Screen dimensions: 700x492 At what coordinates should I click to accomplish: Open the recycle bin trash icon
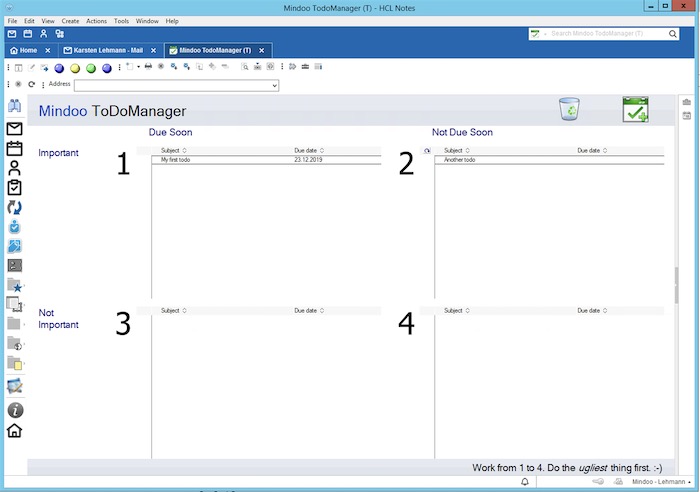pyautogui.click(x=569, y=109)
